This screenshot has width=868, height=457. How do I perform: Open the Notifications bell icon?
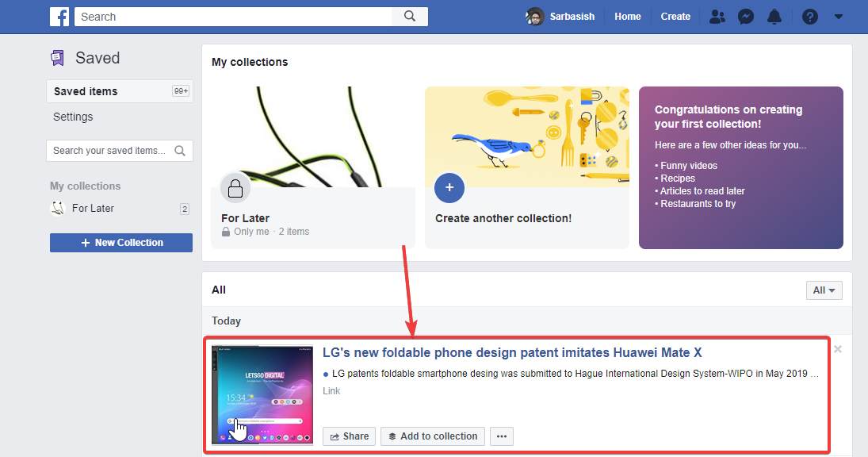click(774, 17)
